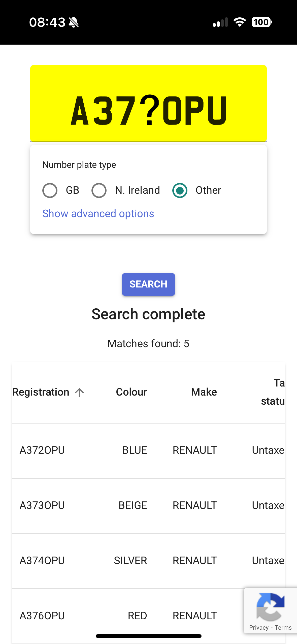Tap the battery indicator showing 100
Viewport: 297px width, 644px height.
pyautogui.click(x=261, y=22)
